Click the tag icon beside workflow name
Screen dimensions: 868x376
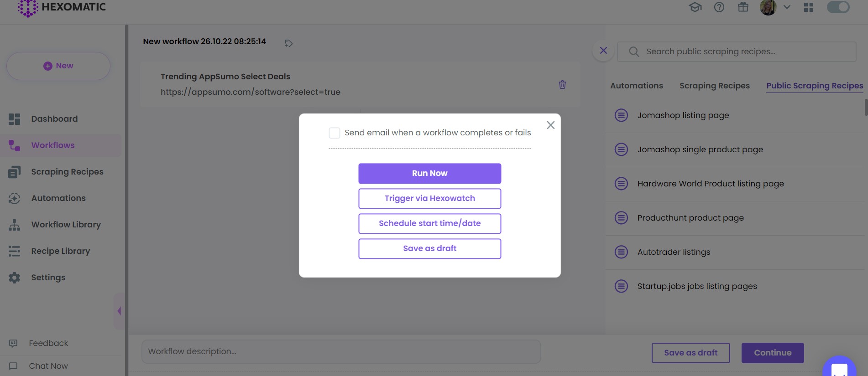click(x=288, y=43)
